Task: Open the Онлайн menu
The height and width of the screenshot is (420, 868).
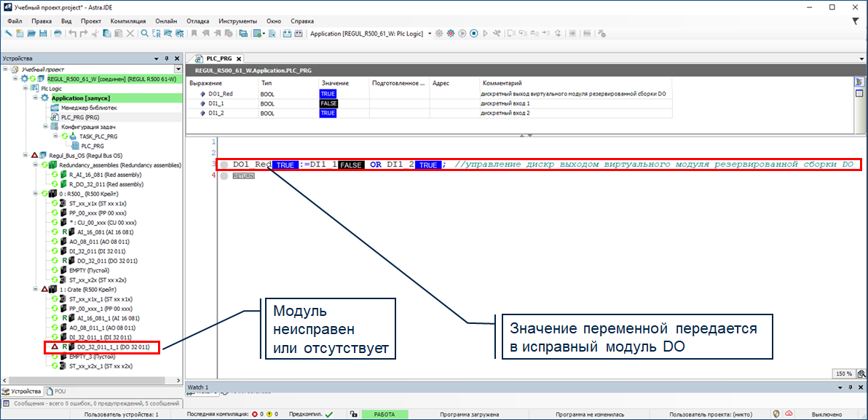Action: (x=167, y=21)
